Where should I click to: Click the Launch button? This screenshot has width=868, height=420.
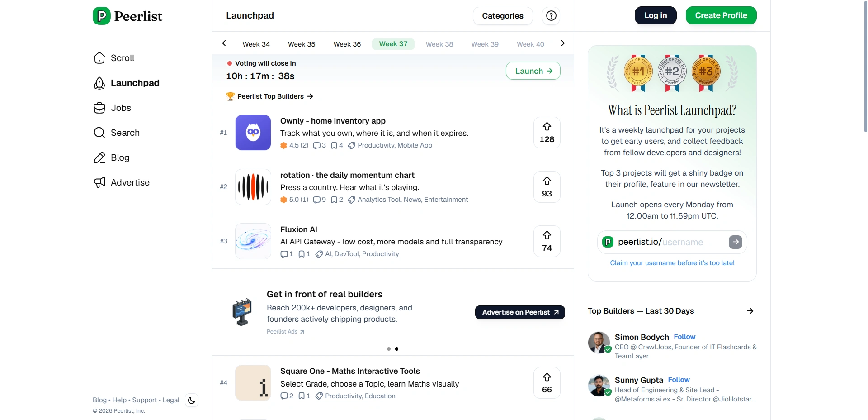tap(533, 71)
